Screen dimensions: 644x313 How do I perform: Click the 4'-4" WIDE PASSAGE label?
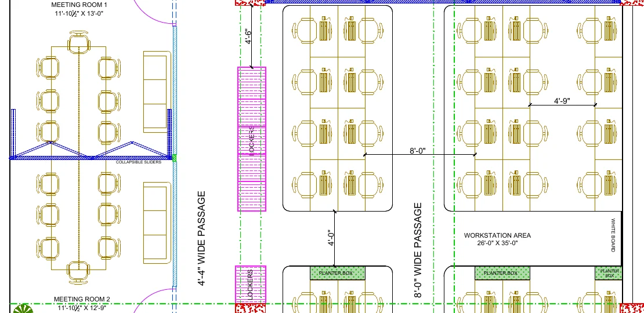click(202, 239)
